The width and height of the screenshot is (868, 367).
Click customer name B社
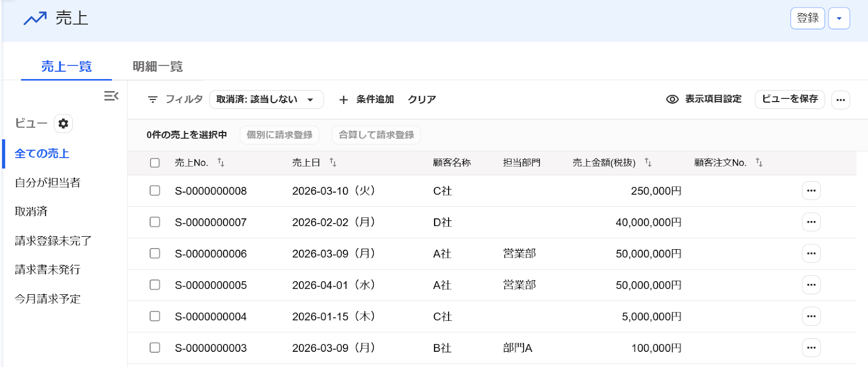pos(443,349)
